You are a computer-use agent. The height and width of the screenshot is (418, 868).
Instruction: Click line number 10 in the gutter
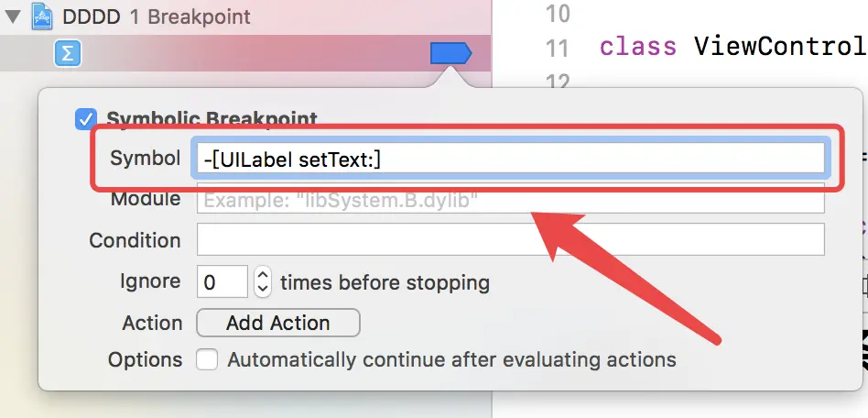point(557,14)
